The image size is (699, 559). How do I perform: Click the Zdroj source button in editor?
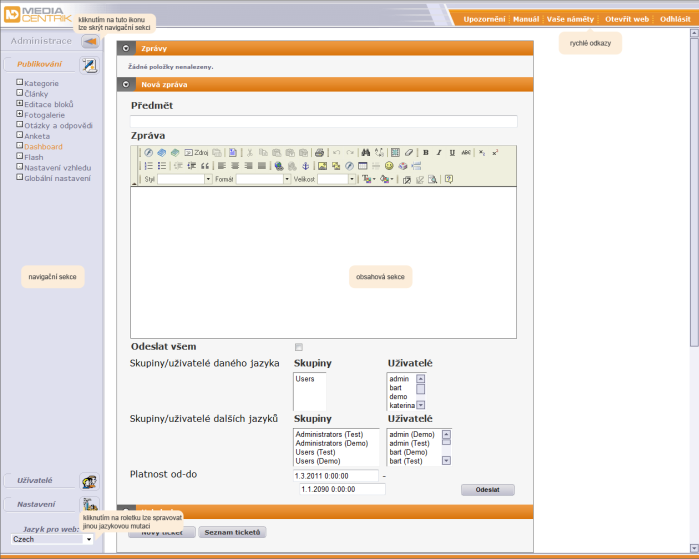point(196,153)
